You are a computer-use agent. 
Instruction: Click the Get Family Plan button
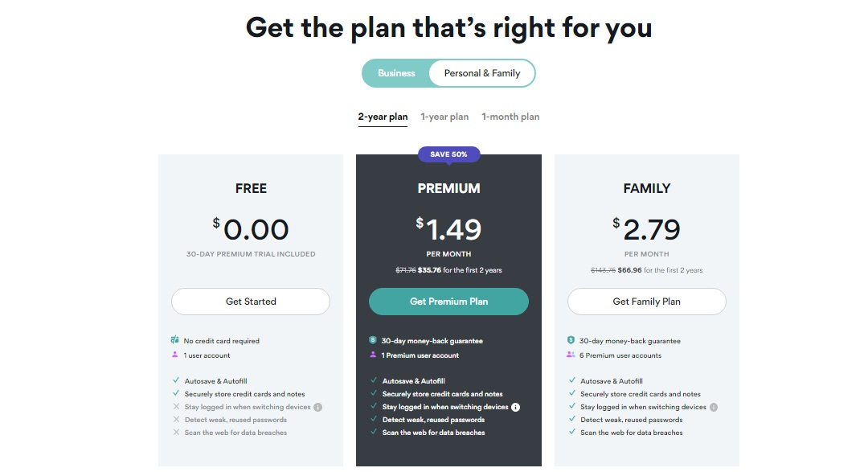coord(646,302)
